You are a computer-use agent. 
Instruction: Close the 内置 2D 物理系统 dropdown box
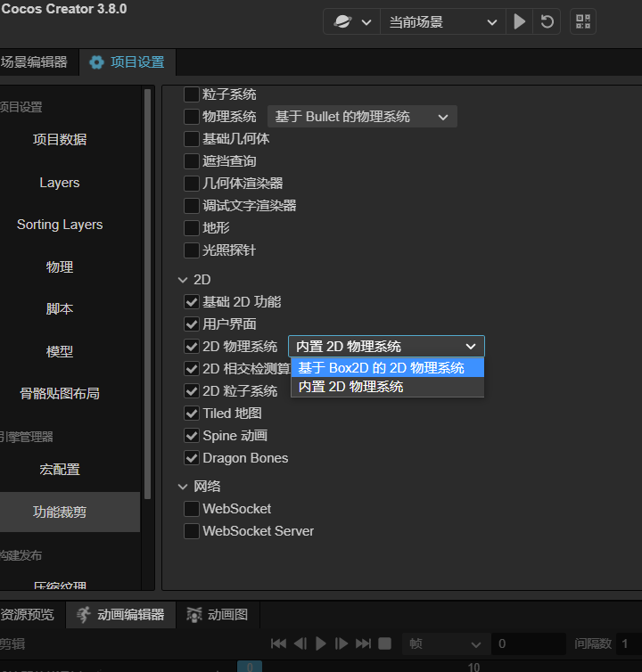tap(386, 347)
